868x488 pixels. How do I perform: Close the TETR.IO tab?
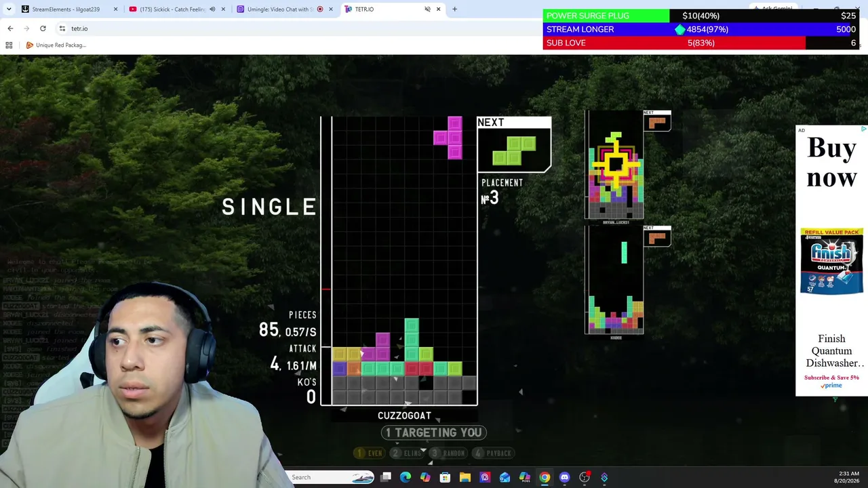pyautogui.click(x=438, y=9)
